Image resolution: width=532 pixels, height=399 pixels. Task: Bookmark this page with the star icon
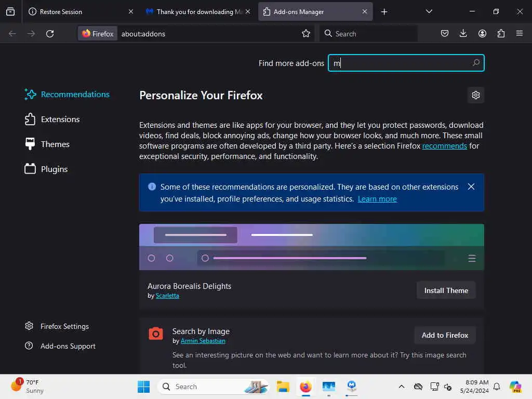click(x=305, y=33)
